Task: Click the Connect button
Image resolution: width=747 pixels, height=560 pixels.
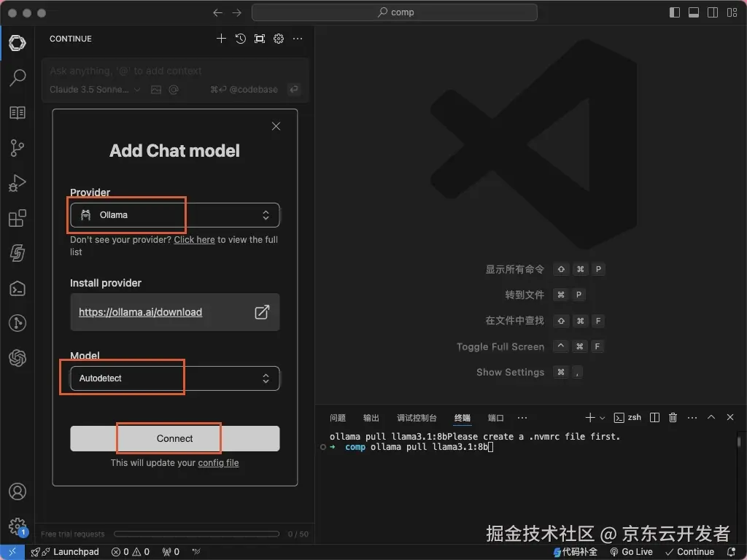Action: (175, 438)
